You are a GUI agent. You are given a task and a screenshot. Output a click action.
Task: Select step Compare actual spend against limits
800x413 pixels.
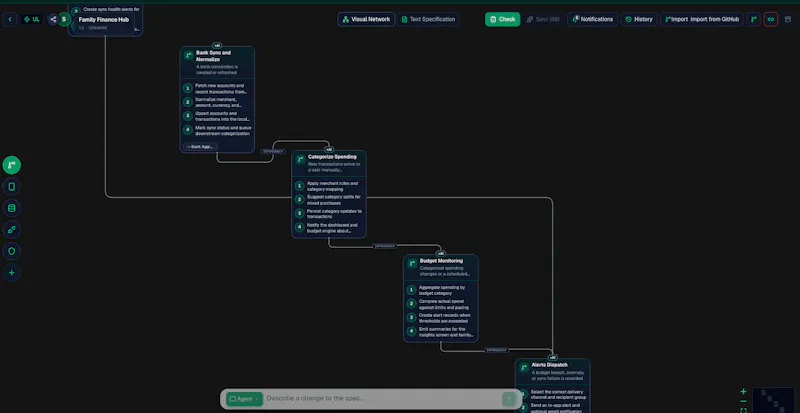click(x=441, y=304)
